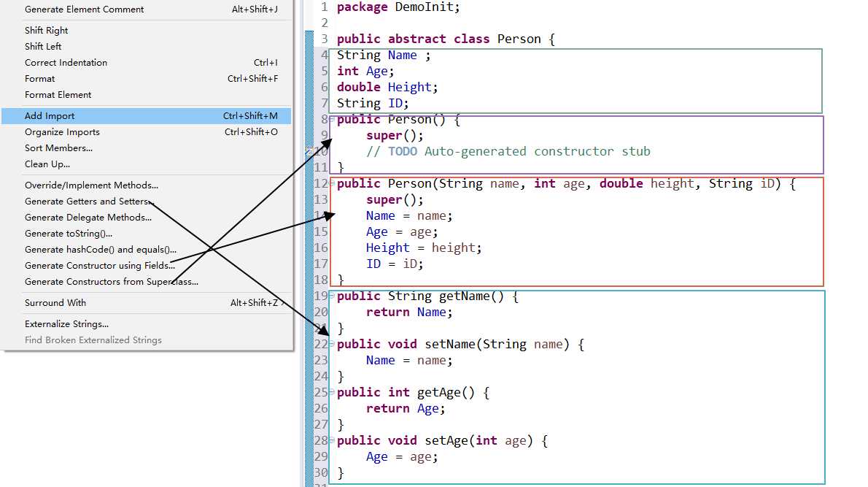Collapse the setName method fold marker

tap(332, 343)
